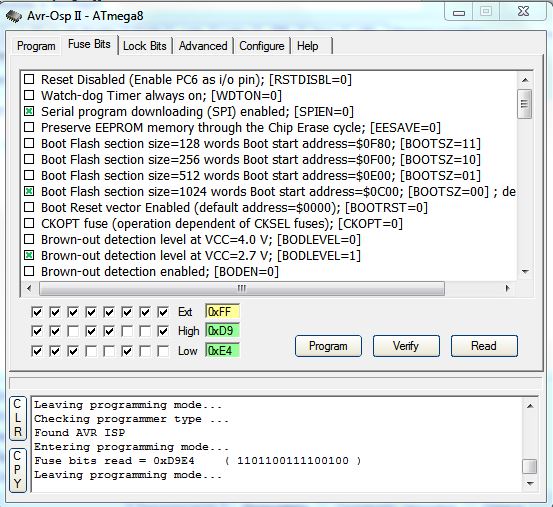Uncheck Serial program downloading SPIEN fuse
This screenshot has width=553, height=507.
pyautogui.click(x=29, y=111)
